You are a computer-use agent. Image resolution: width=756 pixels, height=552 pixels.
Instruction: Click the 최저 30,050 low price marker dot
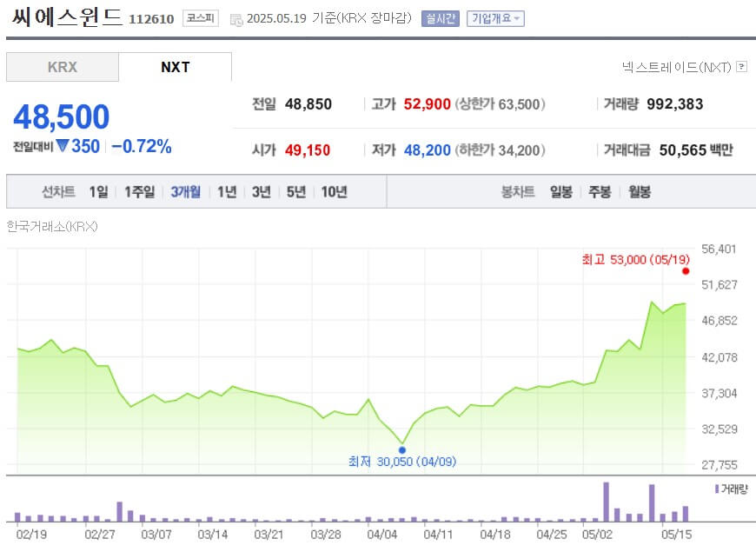click(x=401, y=449)
